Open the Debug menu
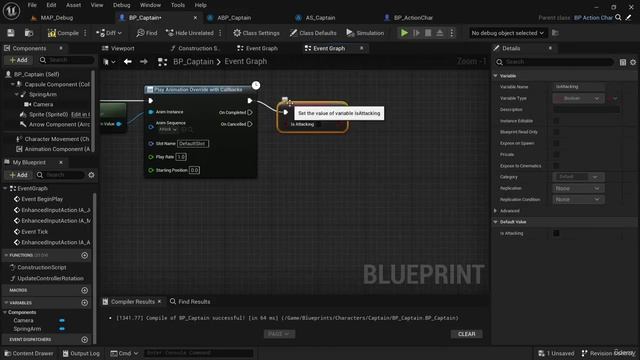The width and height of the screenshot is (640, 360). click(122, 5)
